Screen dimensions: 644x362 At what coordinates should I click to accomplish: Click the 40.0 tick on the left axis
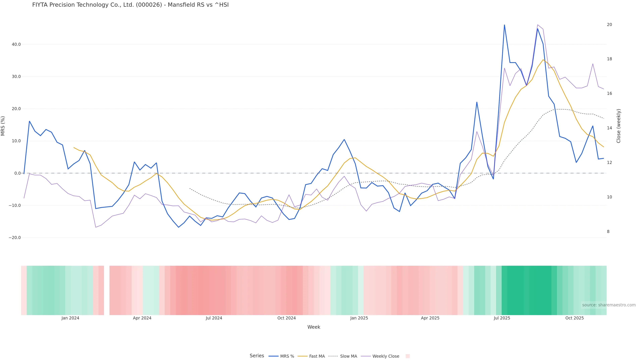click(16, 44)
